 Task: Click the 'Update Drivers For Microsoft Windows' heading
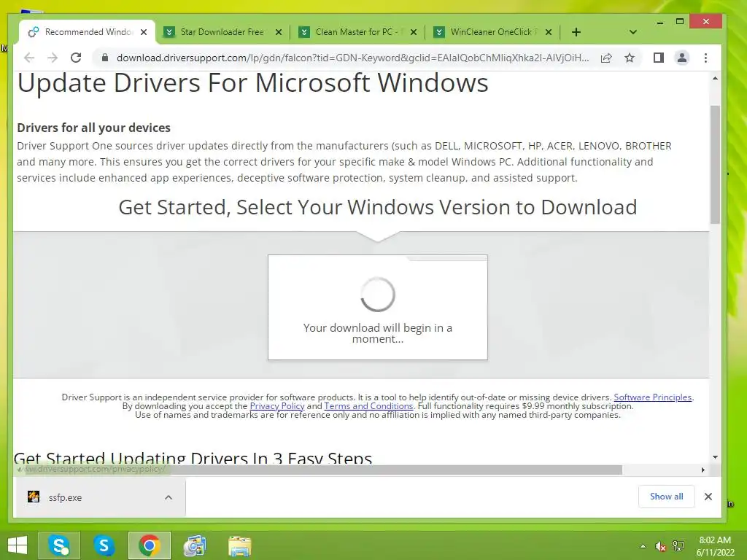tap(253, 83)
